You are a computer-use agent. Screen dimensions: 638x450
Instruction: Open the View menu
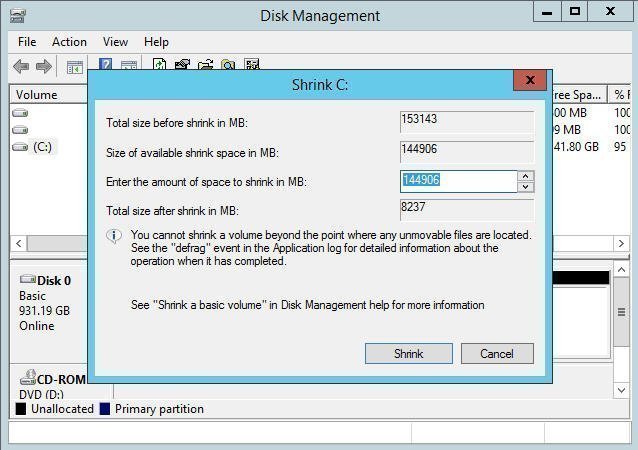pyautogui.click(x=115, y=42)
